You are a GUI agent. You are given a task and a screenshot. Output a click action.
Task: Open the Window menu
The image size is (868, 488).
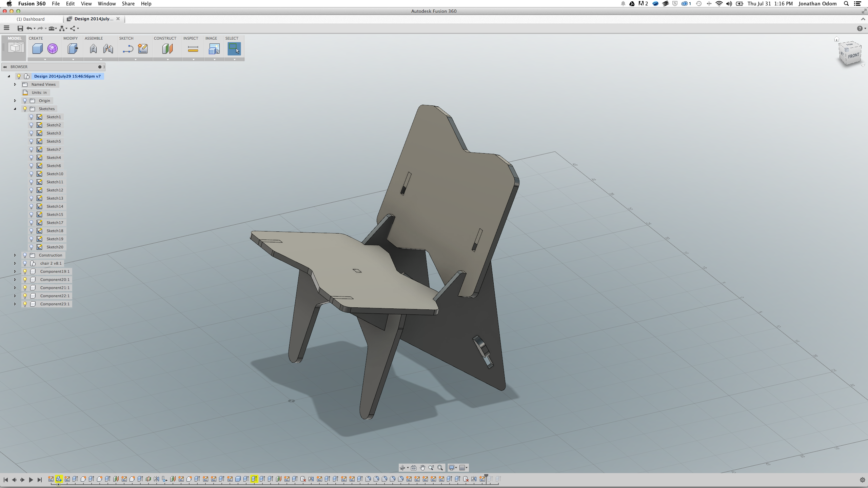(106, 4)
